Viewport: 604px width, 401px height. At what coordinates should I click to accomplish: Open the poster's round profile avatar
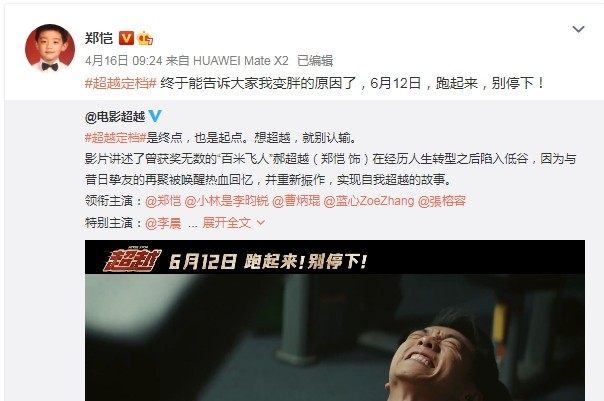point(50,48)
